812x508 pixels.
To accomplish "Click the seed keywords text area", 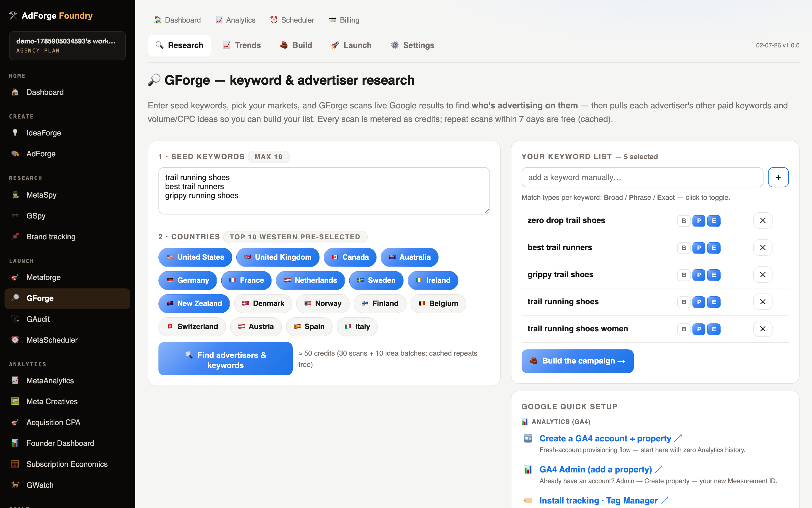I will tap(324, 191).
